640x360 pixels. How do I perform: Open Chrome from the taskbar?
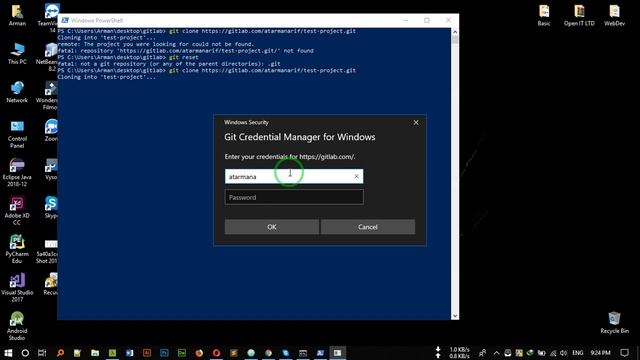click(x=268, y=353)
